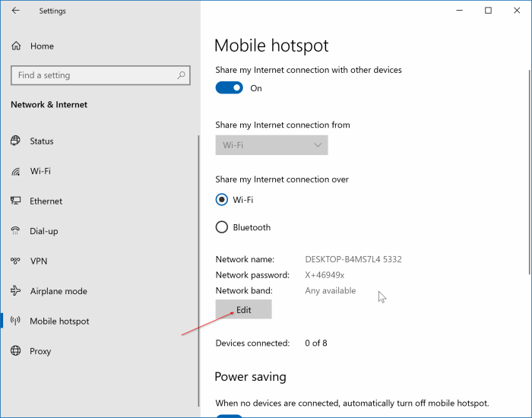Close the Settings window

(x=517, y=11)
